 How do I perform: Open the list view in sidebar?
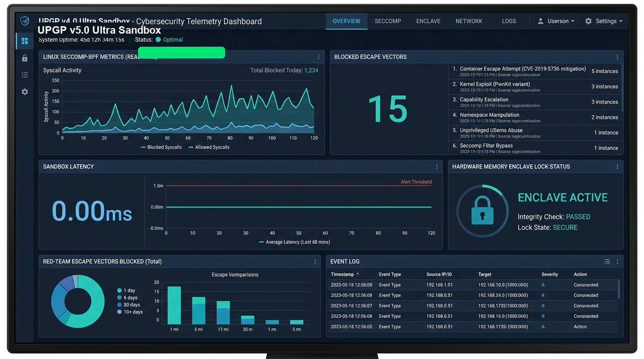25,75
